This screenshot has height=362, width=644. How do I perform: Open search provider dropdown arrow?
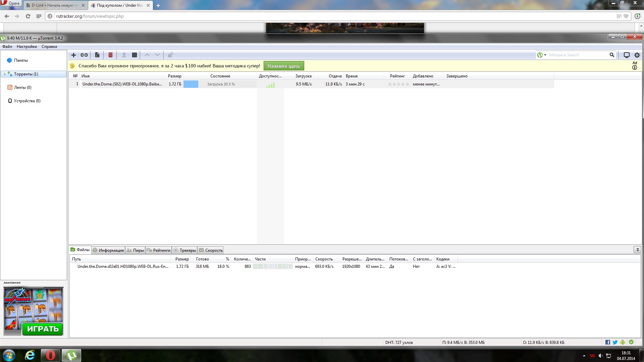pos(545,55)
